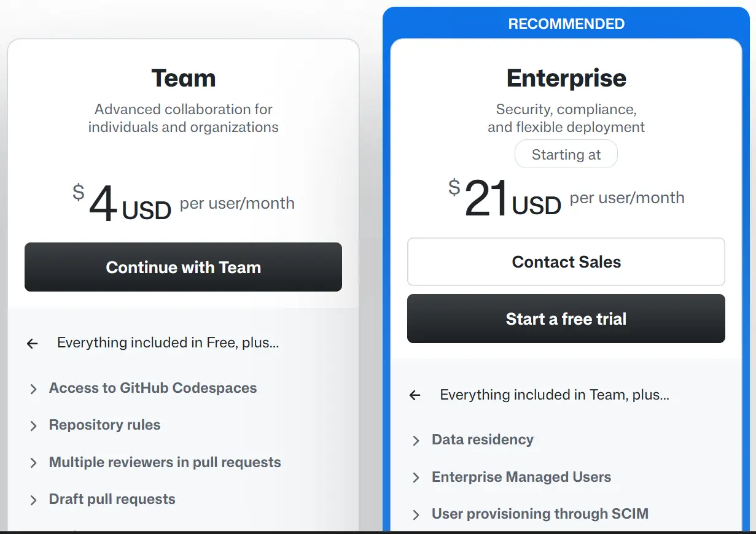Click left arrow beside Everything included in Team
This screenshot has width=756, height=534.
click(415, 395)
